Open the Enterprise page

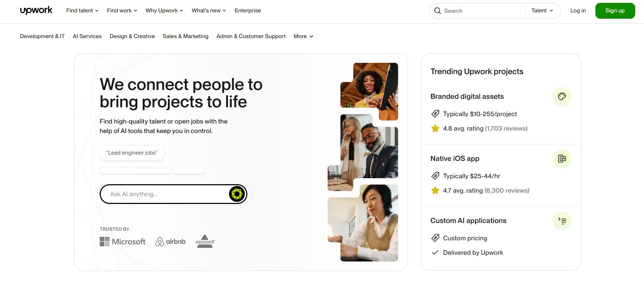coord(248,11)
